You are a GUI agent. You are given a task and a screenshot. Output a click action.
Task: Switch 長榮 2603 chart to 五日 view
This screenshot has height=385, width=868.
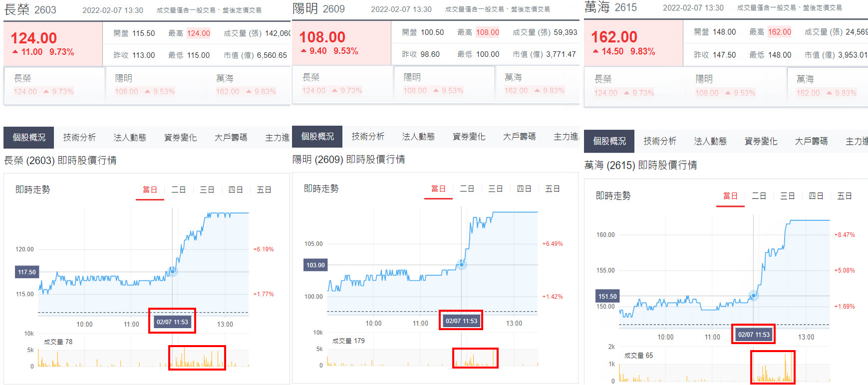click(264, 190)
